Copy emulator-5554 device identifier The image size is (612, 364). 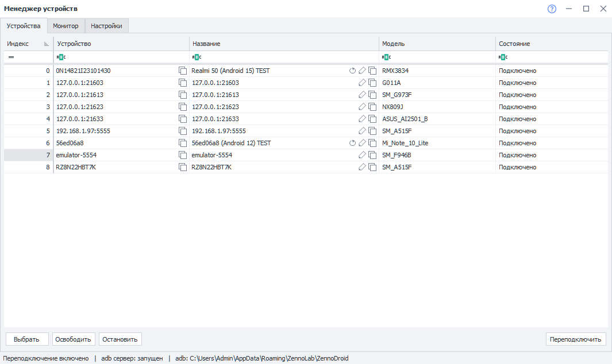tap(182, 155)
